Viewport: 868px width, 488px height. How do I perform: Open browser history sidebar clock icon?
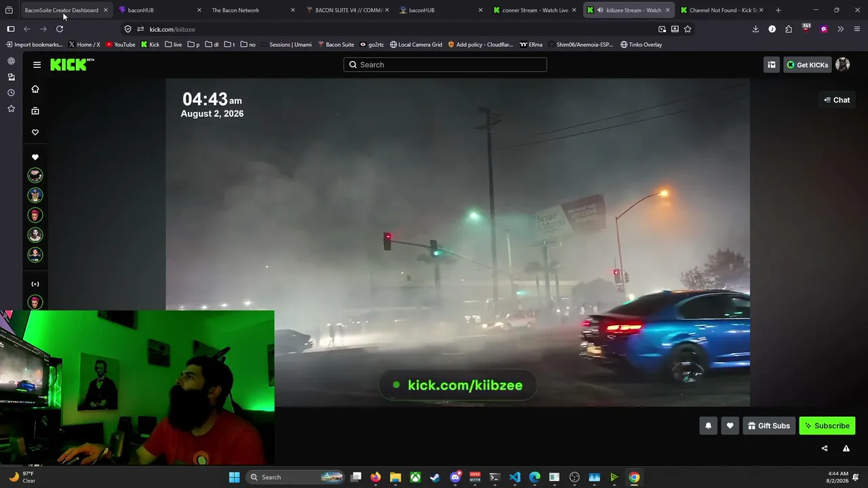click(11, 93)
